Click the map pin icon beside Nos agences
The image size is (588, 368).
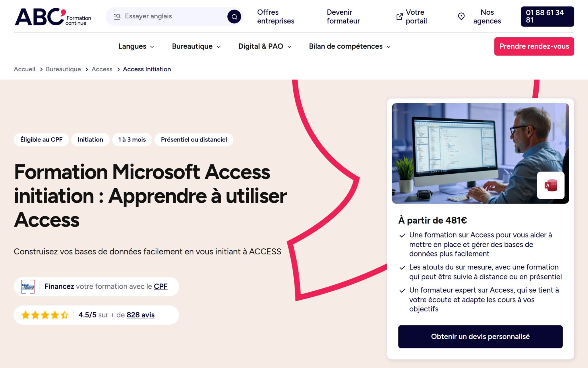click(x=461, y=16)
